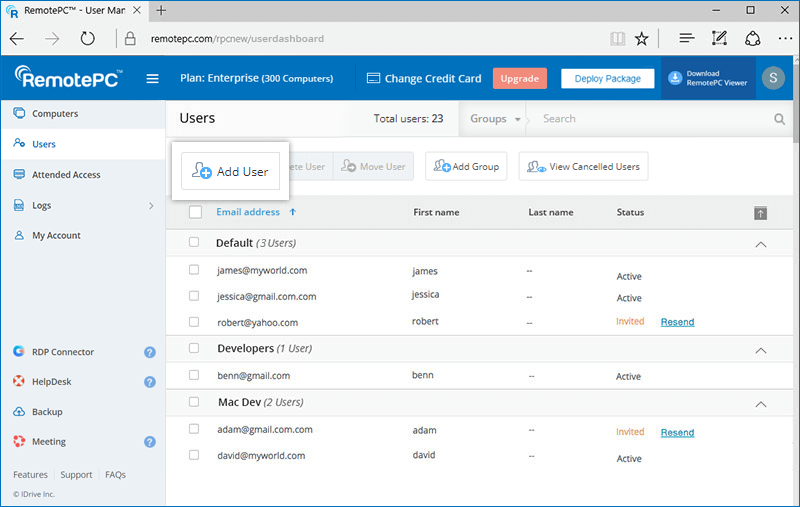Collapse the Mac Dev group
The height and width of the screenshot is (507, 800).
(x=761, y=404)
